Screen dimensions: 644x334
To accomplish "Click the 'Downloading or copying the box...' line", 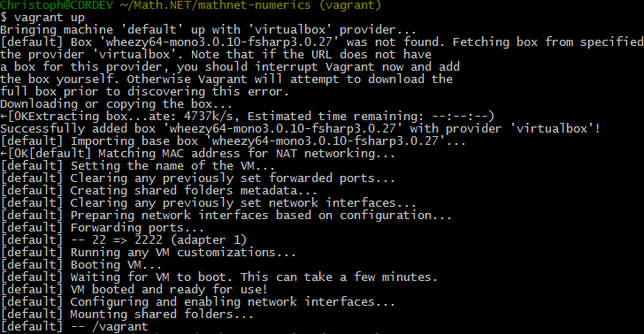I will click(x=116, y=103).
